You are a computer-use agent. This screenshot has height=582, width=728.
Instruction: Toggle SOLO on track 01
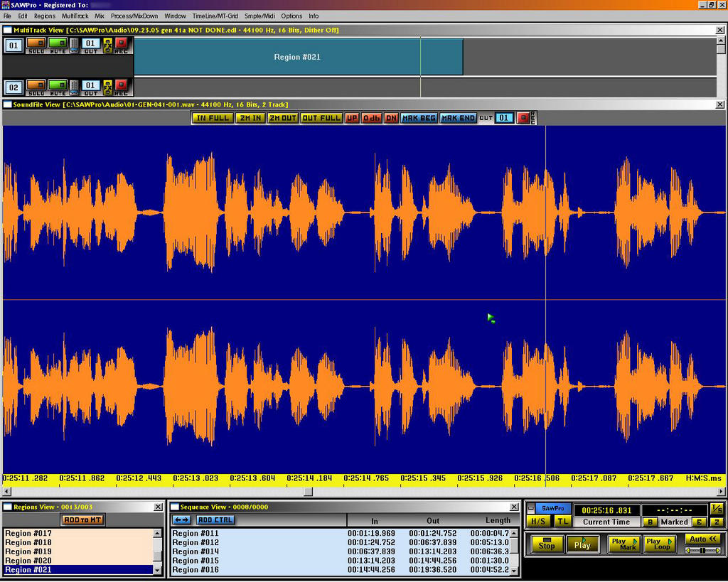coord(36,43)
